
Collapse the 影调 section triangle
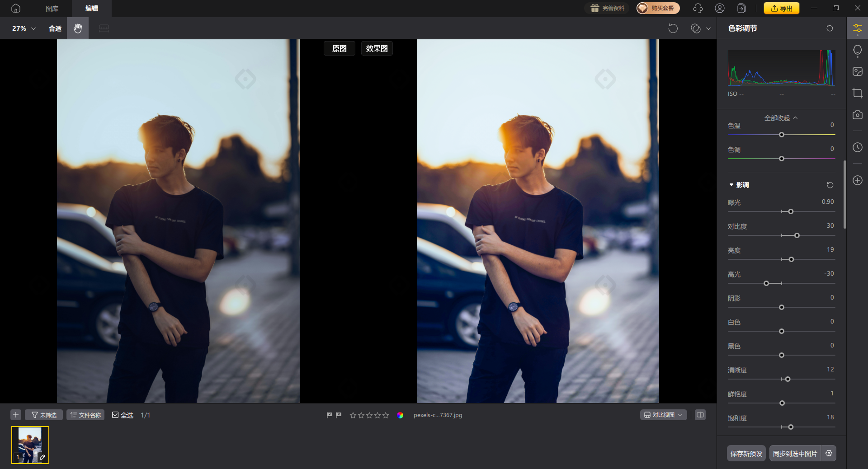coord(731,185)
